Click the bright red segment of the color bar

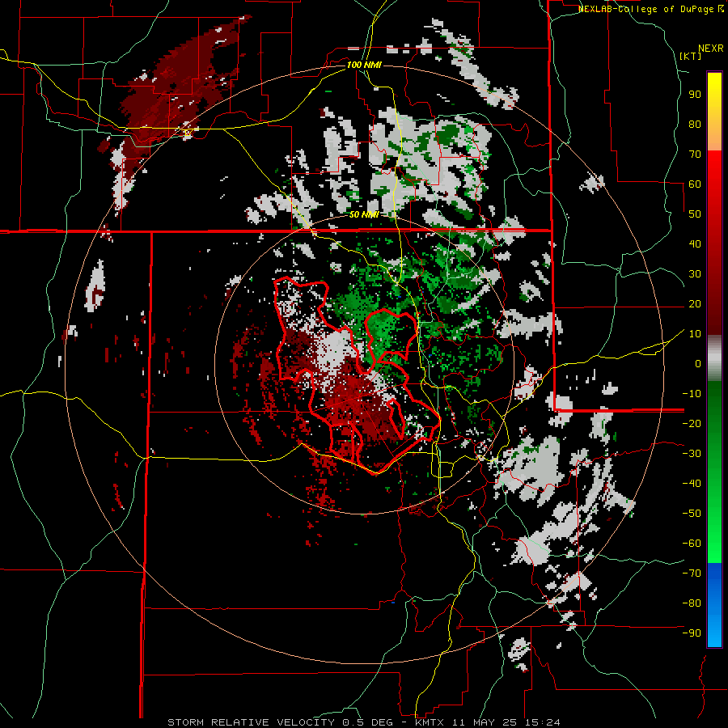[x=714, y=243]
